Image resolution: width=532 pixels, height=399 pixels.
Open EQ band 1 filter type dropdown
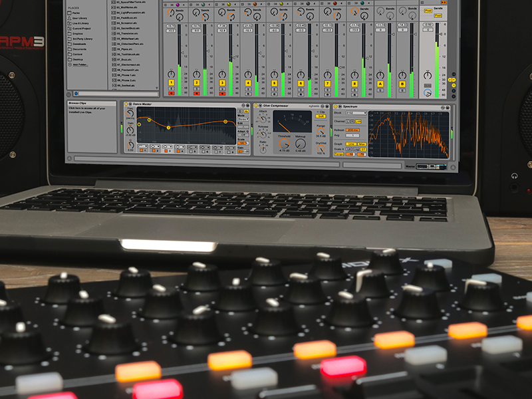click(142, 146)
